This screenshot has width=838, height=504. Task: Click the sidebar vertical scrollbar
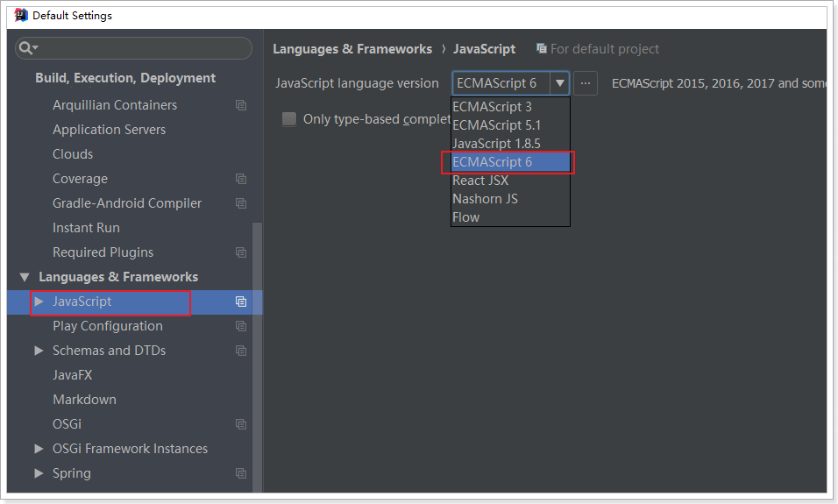[x=257, y=351]
